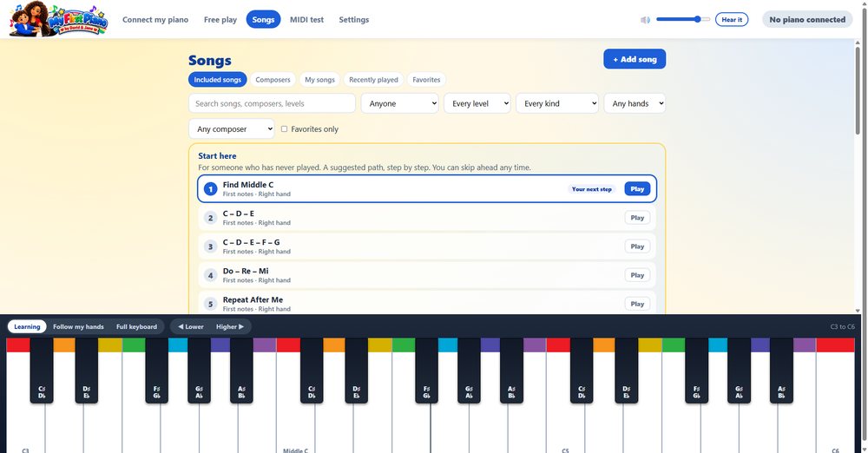Open Settings from top navigation
This screenshot has width=868, height=453.
[x=354, y=19]
